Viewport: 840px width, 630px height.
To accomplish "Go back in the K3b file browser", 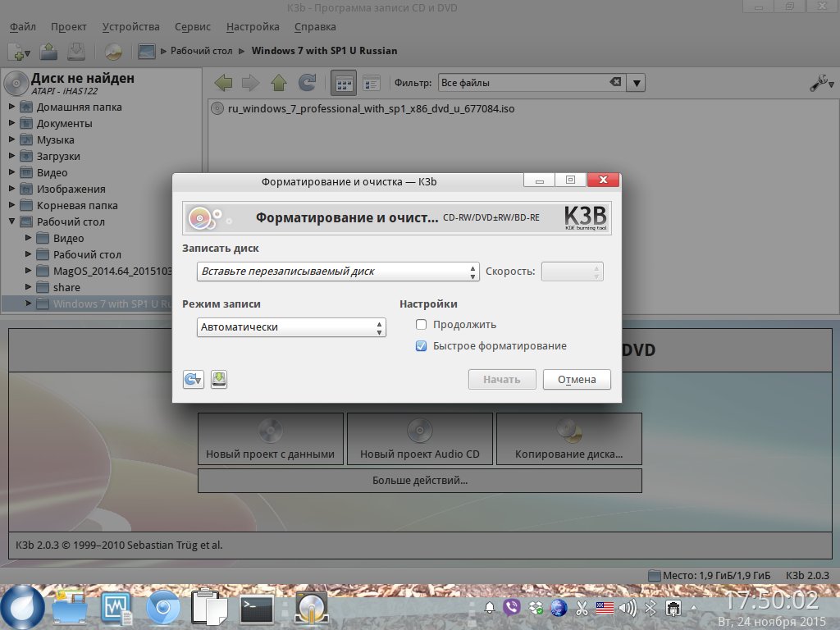I will 223,83.
